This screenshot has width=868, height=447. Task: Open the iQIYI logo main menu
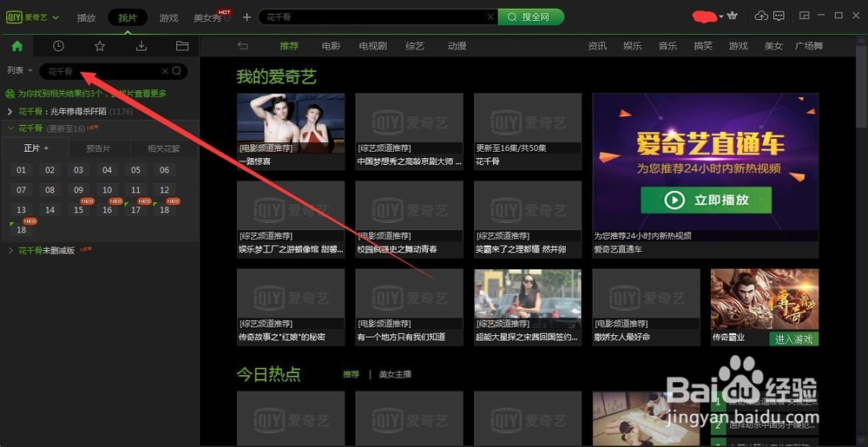32,17
